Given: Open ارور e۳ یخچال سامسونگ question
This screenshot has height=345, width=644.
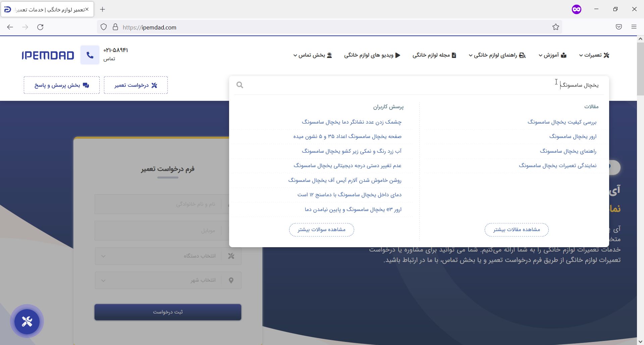Looking at the screenshot, I should (x=353, y=209).
